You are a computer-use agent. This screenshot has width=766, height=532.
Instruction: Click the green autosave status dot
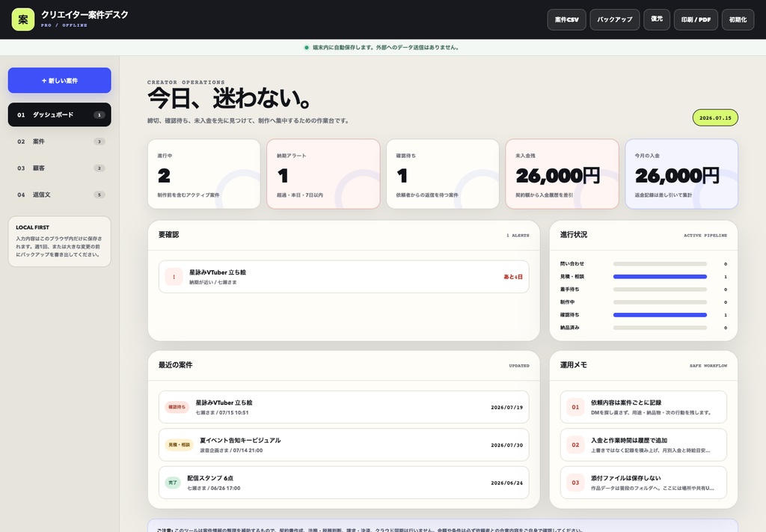(306, 47)
